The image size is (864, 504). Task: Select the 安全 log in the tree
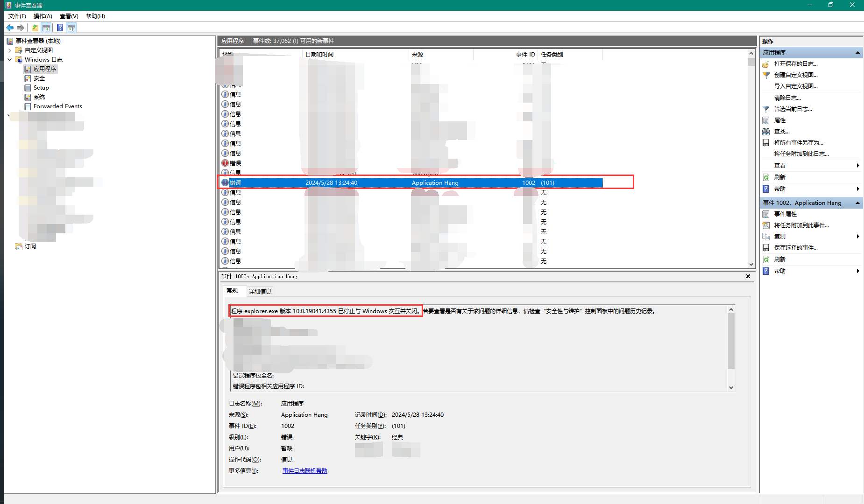pyautogui.click(x=39, y=78)
